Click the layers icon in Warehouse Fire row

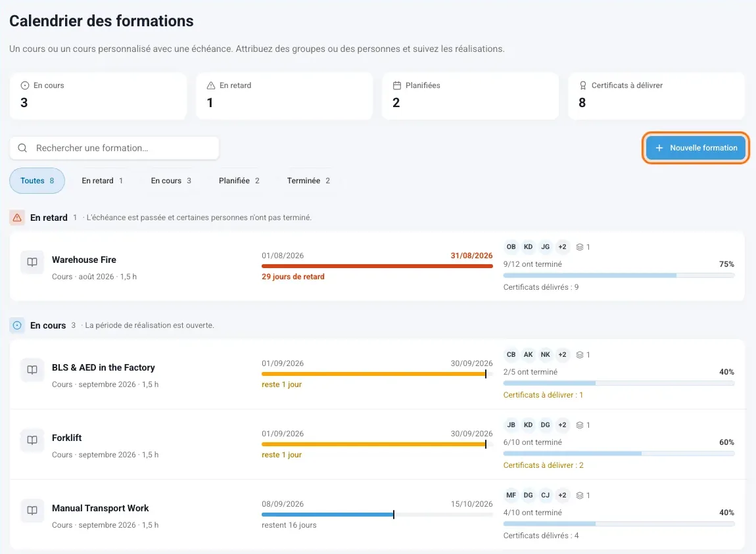tap(580, 247)
